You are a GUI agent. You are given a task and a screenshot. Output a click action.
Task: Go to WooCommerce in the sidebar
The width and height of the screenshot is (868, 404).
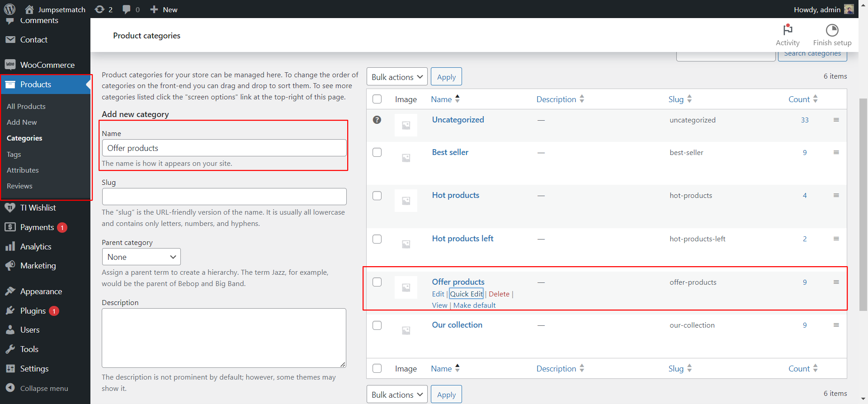[x=47, y=65]
